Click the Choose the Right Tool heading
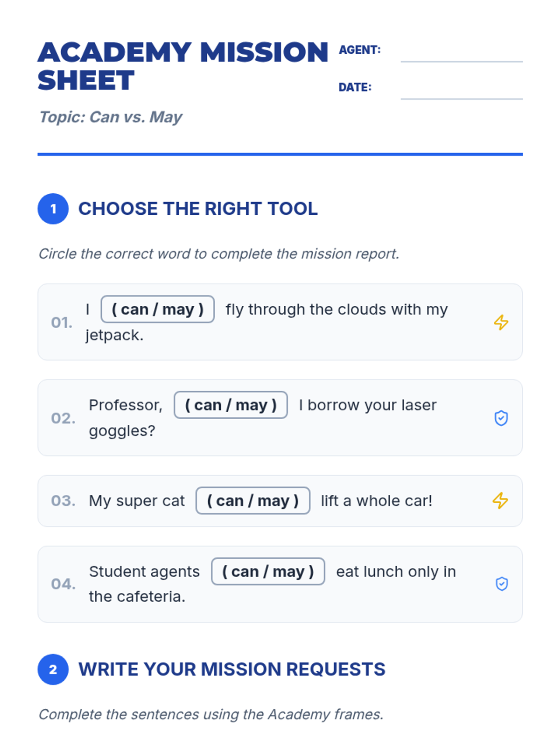 [198, 209]
